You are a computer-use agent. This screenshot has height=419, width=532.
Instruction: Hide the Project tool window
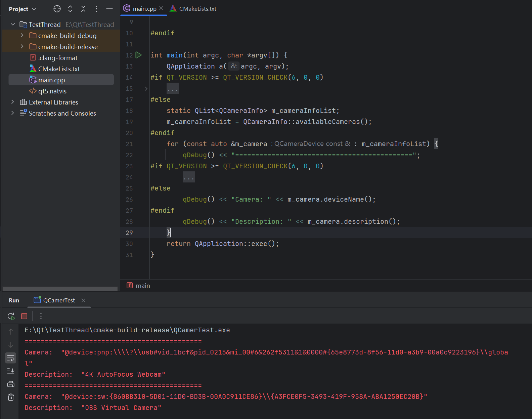click(x=109, y=9)
